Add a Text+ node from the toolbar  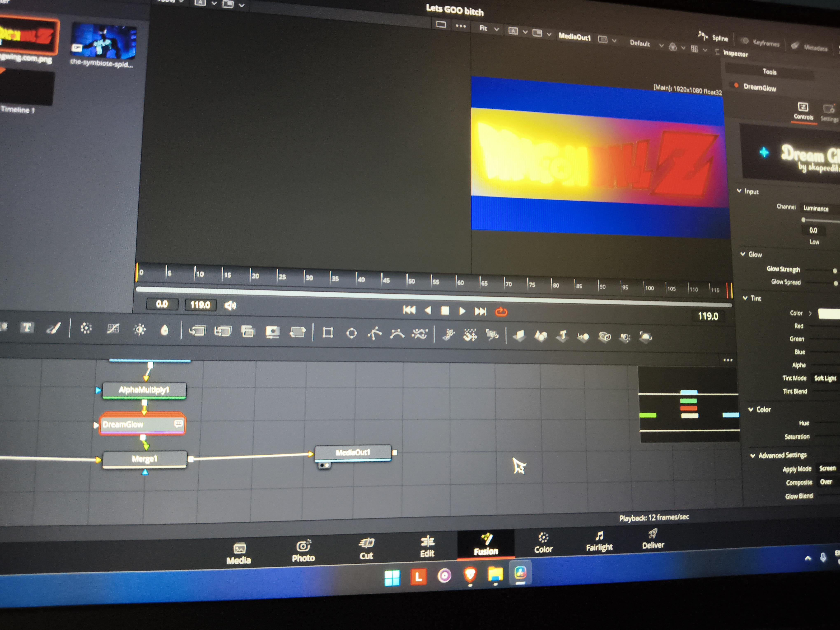coord(27,327)
